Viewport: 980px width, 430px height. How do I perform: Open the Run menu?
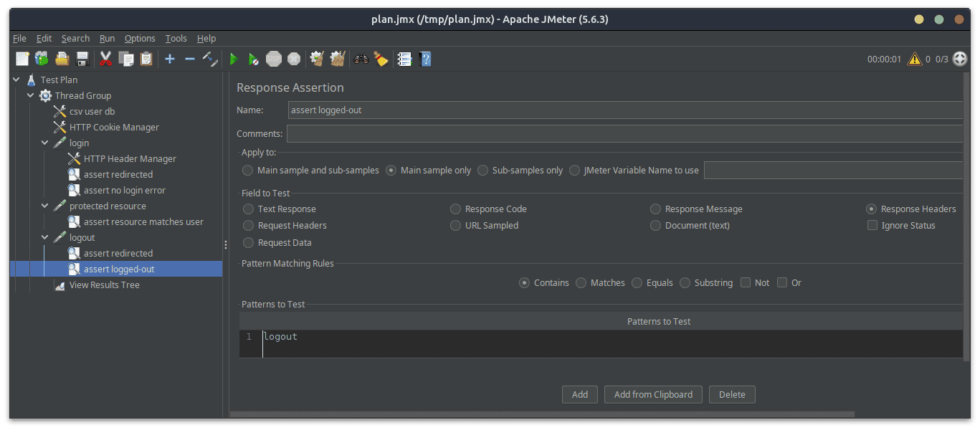(x=107, y=39)
